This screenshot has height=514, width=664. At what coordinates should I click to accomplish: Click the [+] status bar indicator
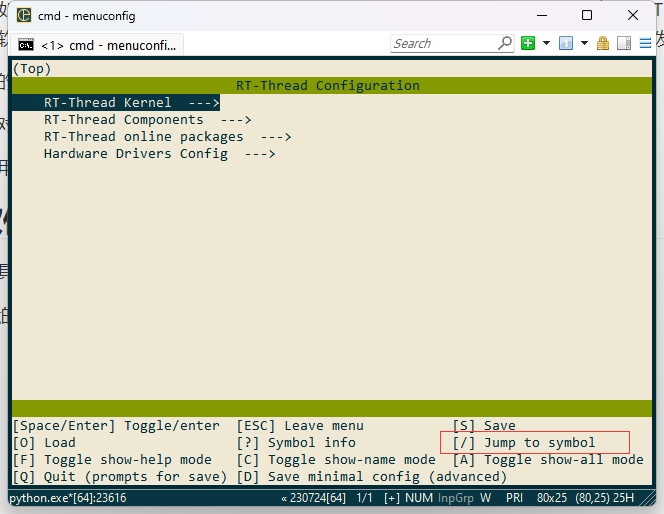(392, 497)
